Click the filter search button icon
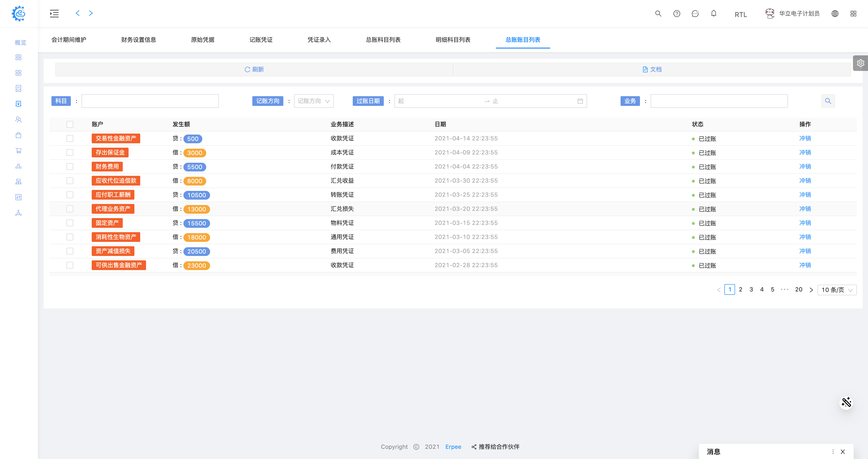The width and height of the screenshot is (868, 459). tap(827, 101)
